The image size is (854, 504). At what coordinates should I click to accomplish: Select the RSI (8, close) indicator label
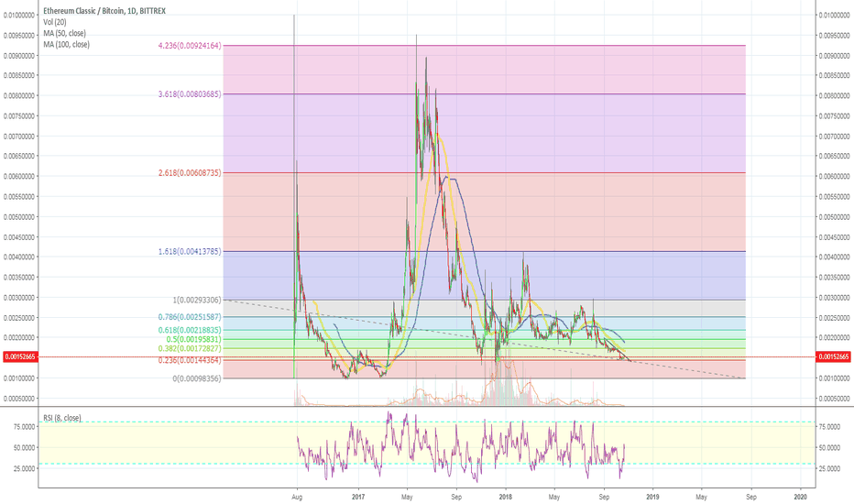(62, 418)
